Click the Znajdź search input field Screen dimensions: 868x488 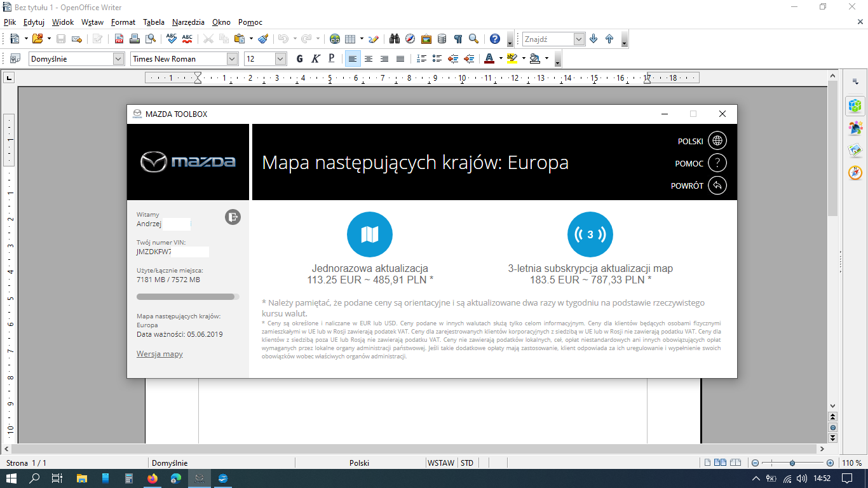point(548,39)
